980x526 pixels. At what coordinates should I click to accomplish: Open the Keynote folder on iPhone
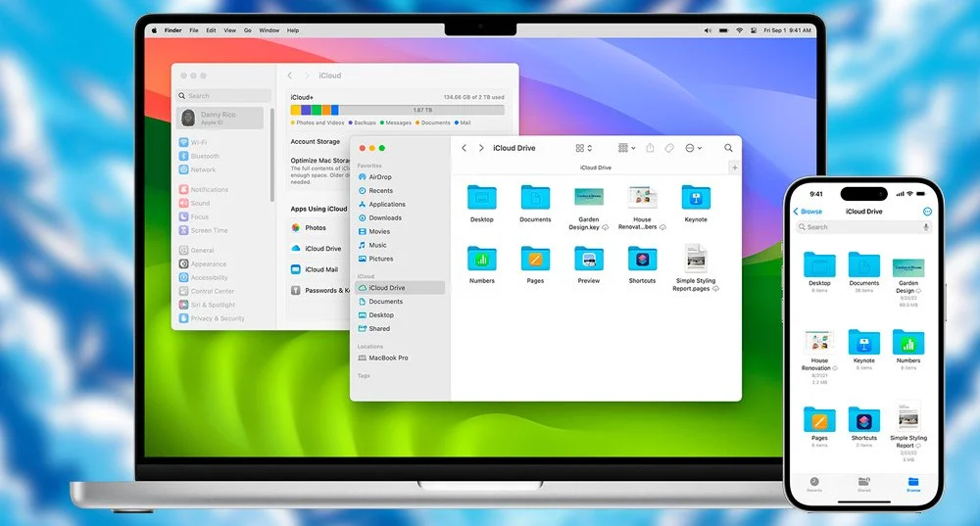tap(863, 342)
